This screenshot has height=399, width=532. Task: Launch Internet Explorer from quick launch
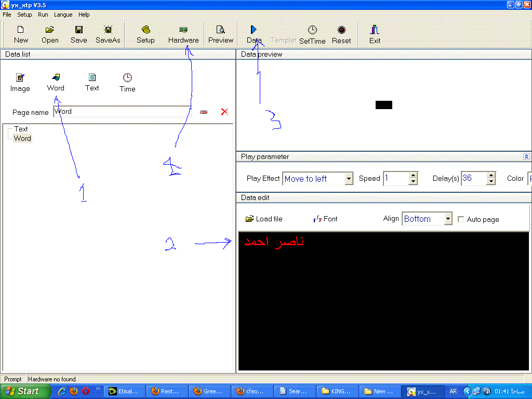point(62,391)
